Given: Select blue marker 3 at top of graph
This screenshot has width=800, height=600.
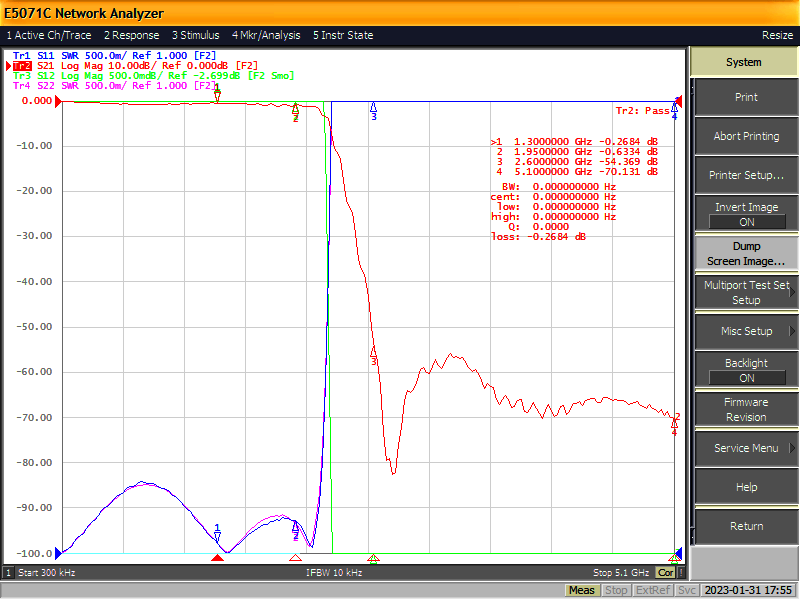Looking at the screenshot, I should click(373, 111).
